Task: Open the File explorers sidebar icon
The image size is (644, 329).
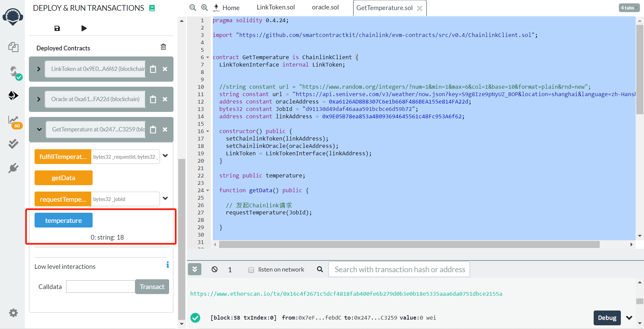Action: [13, 47]
